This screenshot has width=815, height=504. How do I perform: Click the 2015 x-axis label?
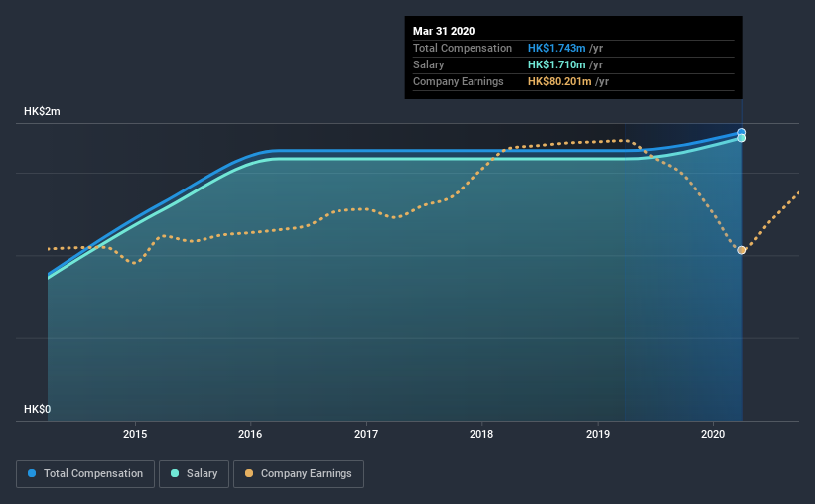135,434
